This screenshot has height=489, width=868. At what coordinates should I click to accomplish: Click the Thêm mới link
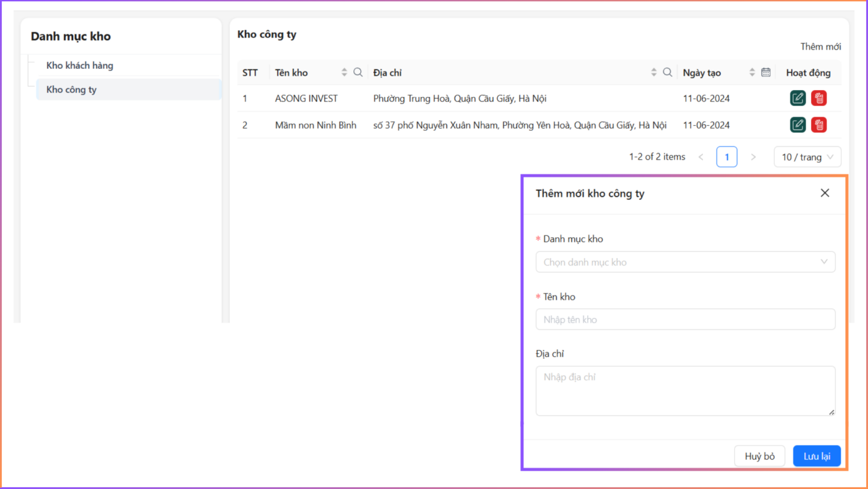point(820,47)
